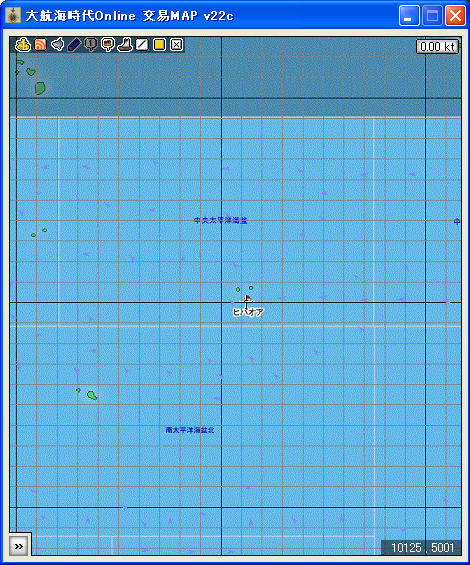The height and width of the screenshot is (565, 470).
Task: Click the orange RSS feed icon
Action: [x=40, y=45]
